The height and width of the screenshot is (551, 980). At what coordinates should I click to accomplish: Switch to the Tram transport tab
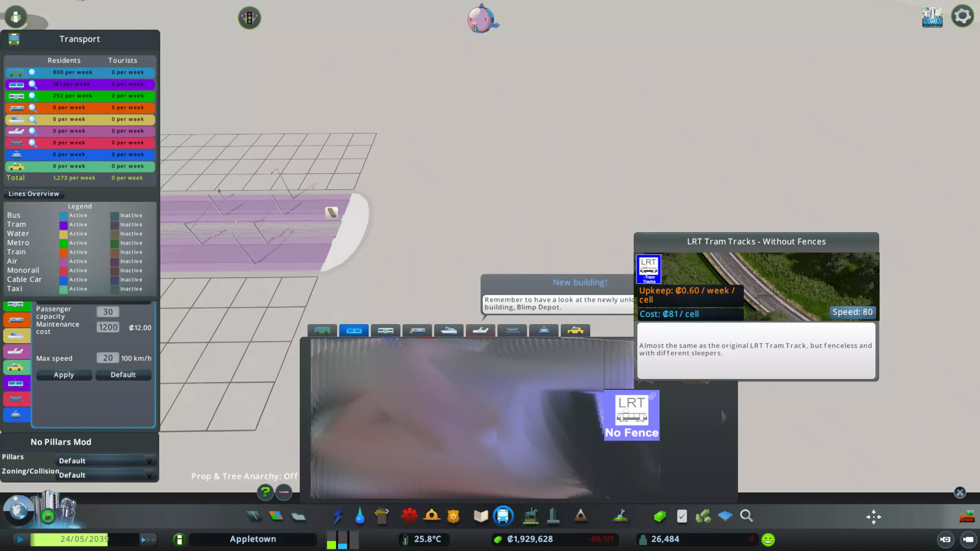coord(354,330)
